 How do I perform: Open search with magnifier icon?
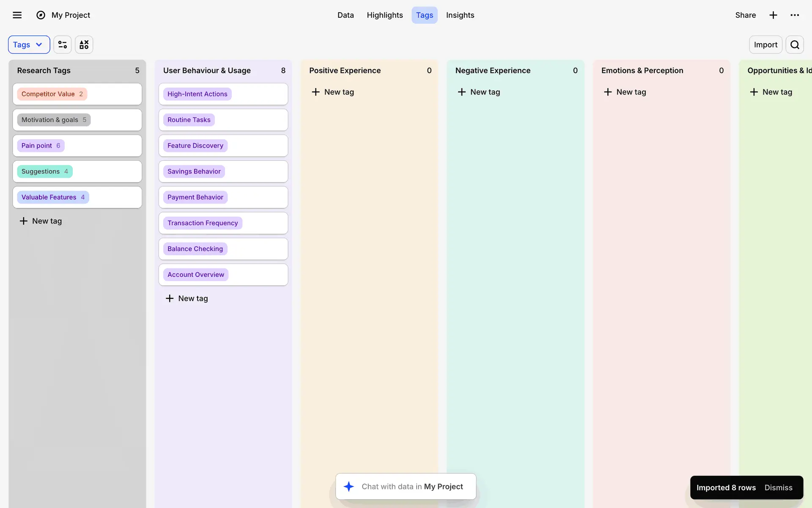click(x=795, y=44)
